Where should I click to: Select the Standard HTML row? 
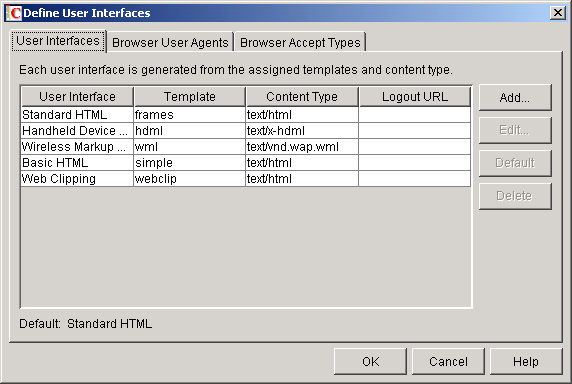(x=246, y=115)
